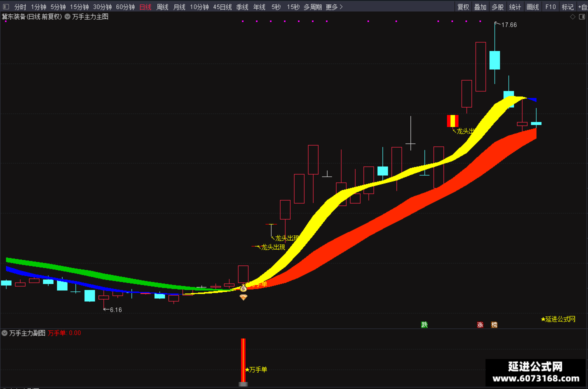588x389 pixels.
Task: Click the red 涨 badge icon
Action: point(480,325)
